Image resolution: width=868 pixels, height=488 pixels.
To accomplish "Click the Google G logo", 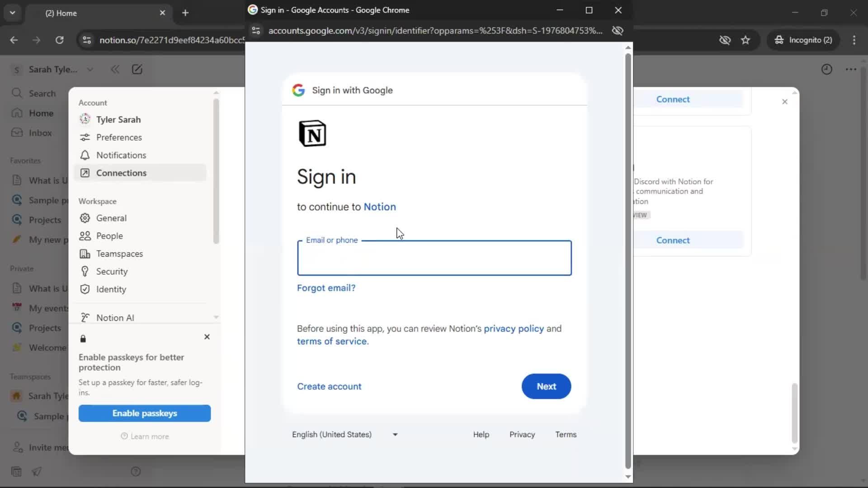I will (298, 90).
